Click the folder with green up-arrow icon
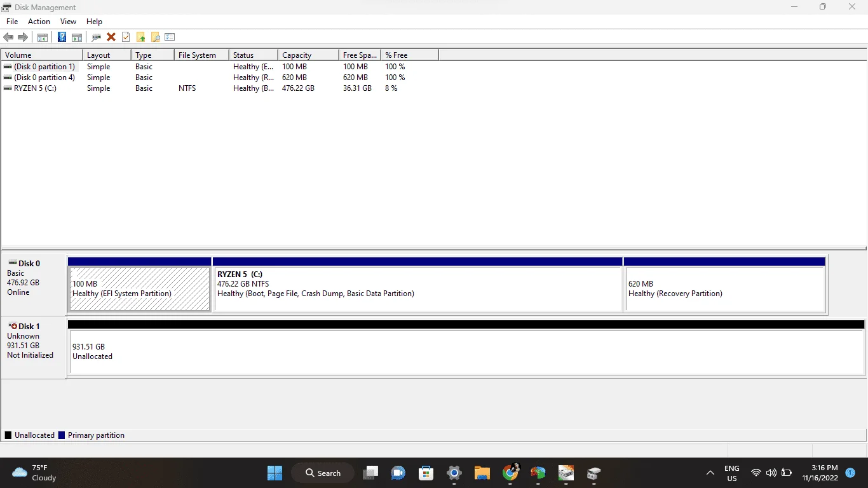 141,37
